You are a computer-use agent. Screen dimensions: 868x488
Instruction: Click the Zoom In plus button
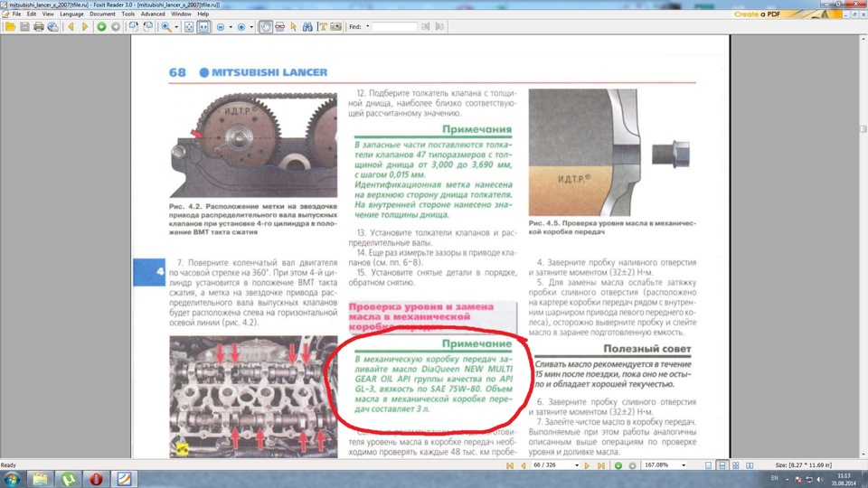[x=241, y=26]
